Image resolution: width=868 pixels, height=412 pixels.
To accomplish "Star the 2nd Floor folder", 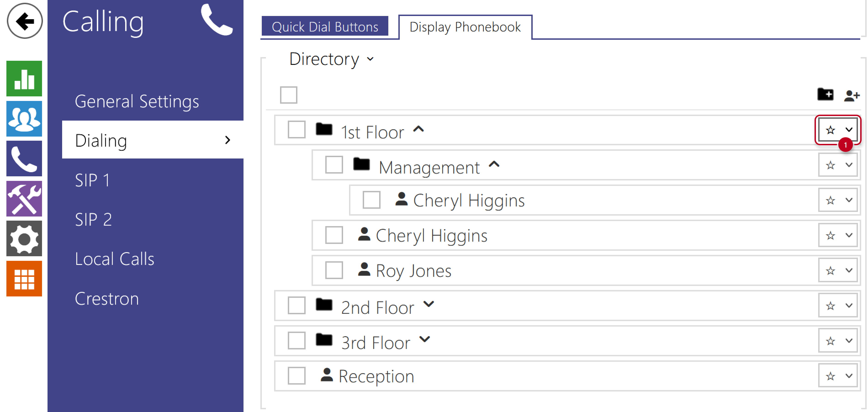I will (x=830, y=306).
